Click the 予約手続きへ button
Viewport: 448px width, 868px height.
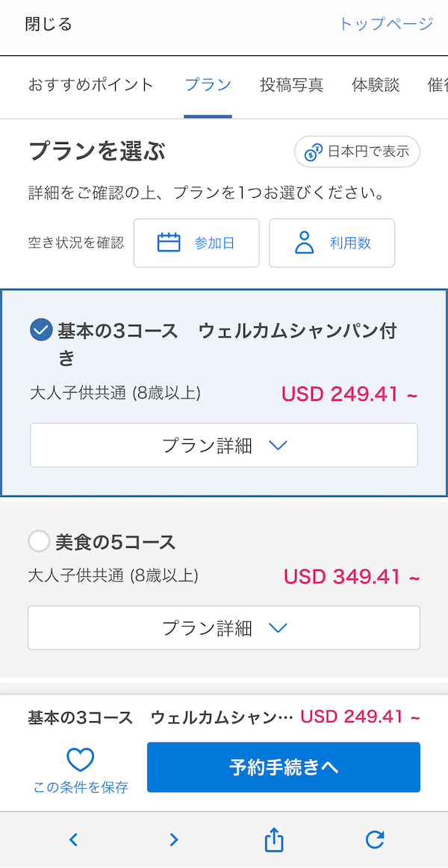(x=284, y=767)
